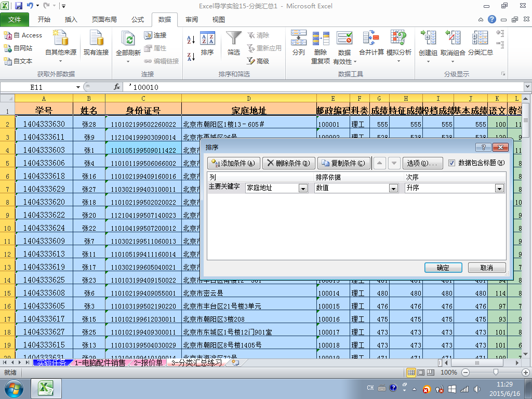
Task: Click Remove Duplicates (删除重复项)
Action: 321,47
